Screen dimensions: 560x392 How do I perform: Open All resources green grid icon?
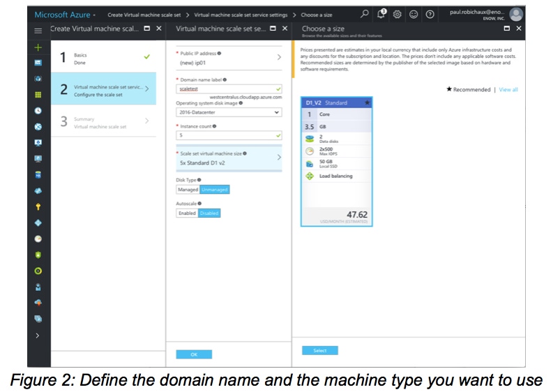pos(38,95)
